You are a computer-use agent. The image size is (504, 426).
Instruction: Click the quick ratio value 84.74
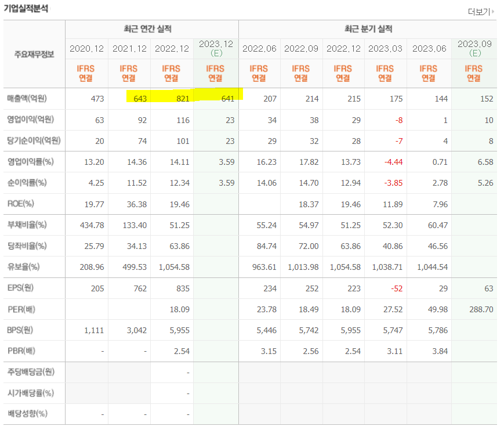coord(266,246)
